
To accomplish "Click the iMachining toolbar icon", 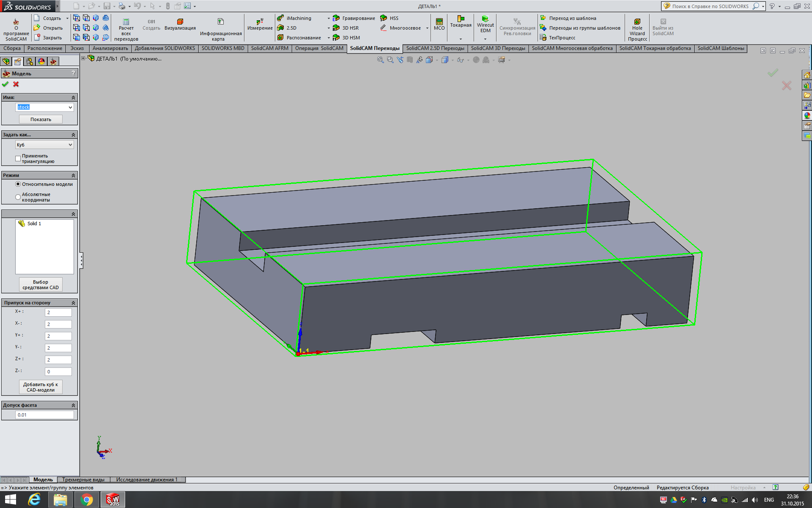I will pos(280,18).
